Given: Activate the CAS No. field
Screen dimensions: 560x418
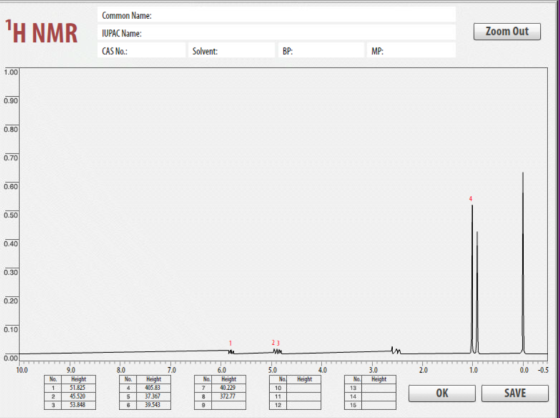Looking at the screenshot, I should 142,51.
